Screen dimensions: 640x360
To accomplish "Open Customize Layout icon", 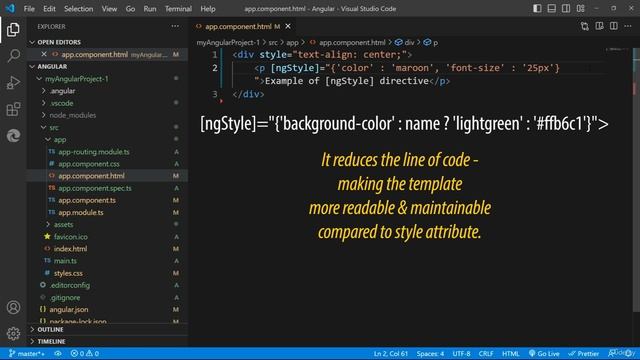I will coord(580,9).
